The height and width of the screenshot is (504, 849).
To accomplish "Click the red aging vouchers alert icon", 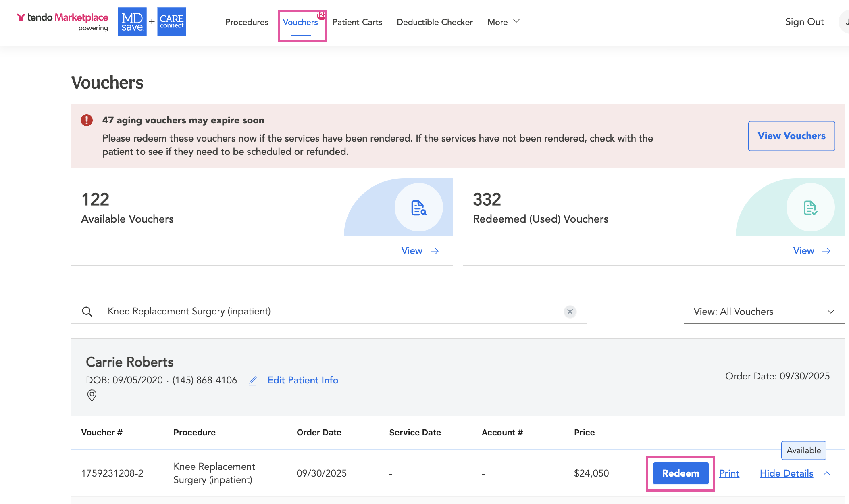I will (x=87, y=120).
